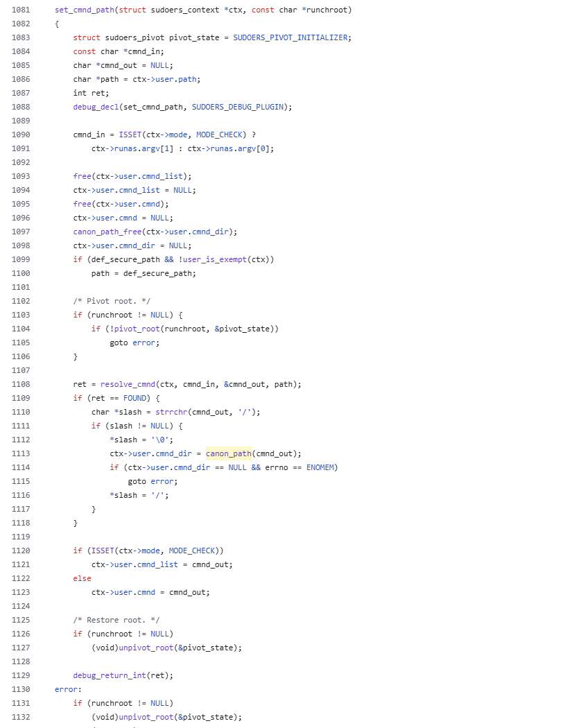Click the ENOMEM constant
This screenshot has width=583, height=728.
click(x=320, y=467)
